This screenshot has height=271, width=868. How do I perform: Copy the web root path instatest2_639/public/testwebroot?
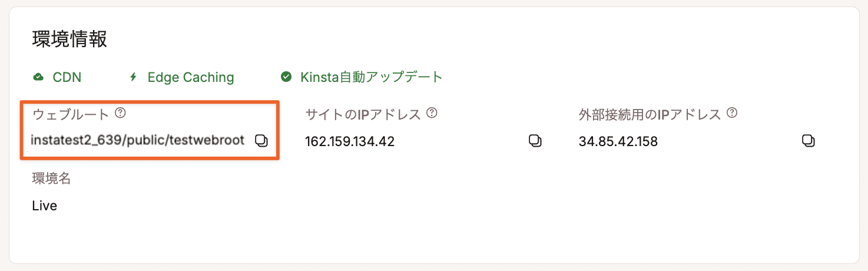pos(261,141)
